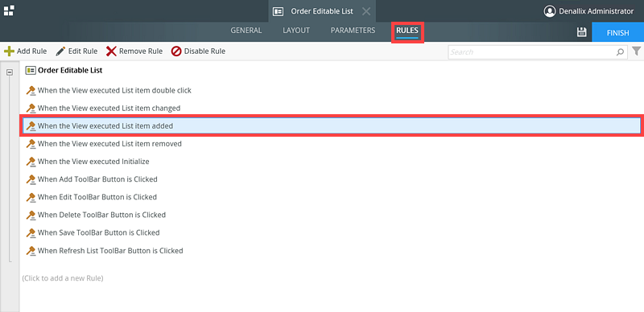Switch to the GENERAL tab
This screenshot has height=312, width=644.
click(x=246, y=31)
